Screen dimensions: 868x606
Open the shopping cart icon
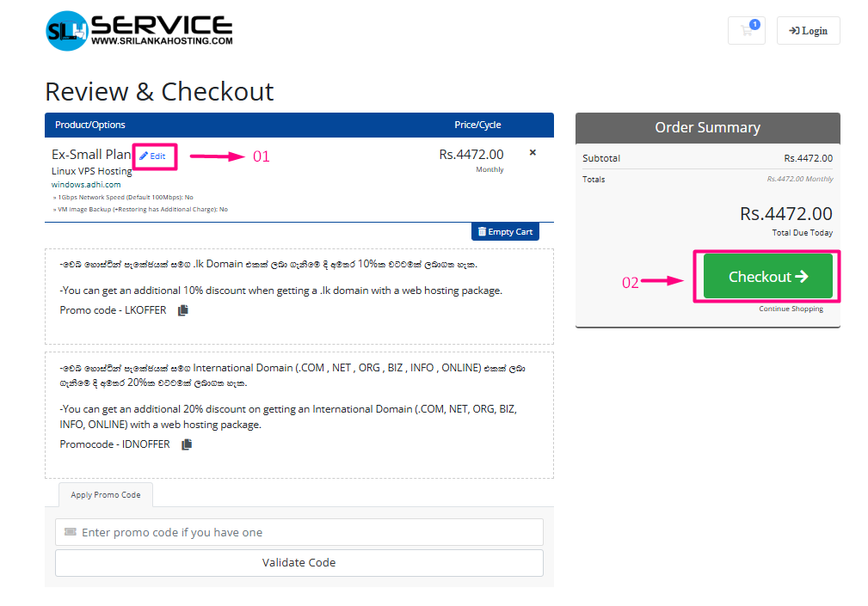click(745, 31)
